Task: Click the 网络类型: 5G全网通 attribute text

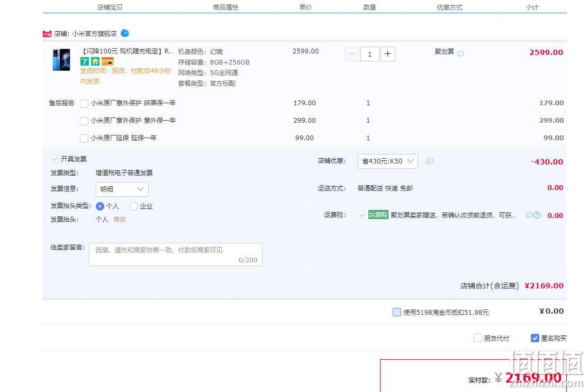Action: tap(208, 72)
